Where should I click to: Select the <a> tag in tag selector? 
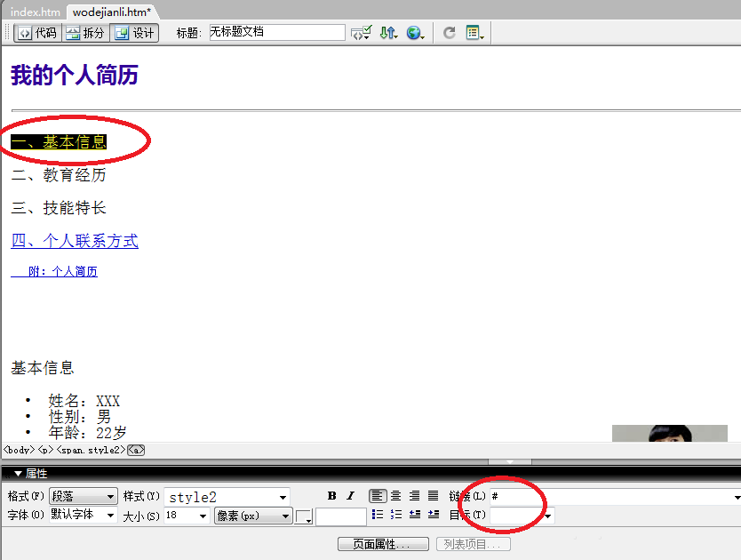pyautogui.click(x=136, y=450)
